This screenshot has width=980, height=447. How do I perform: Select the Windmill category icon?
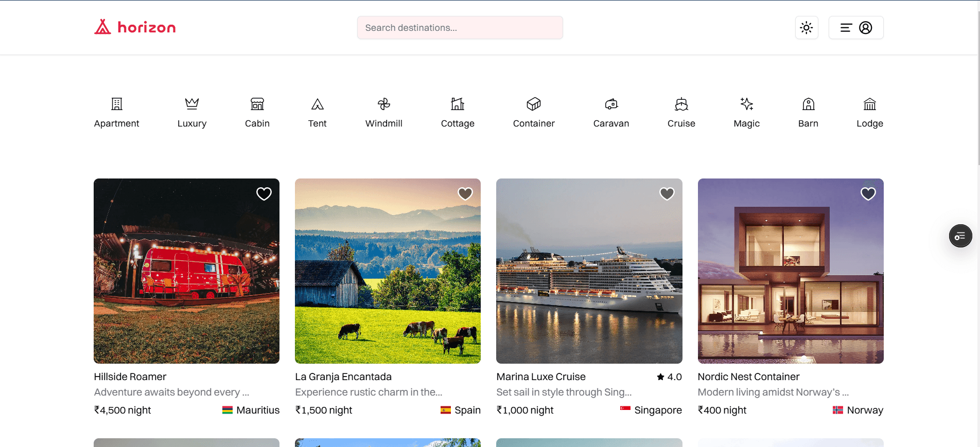383,104
